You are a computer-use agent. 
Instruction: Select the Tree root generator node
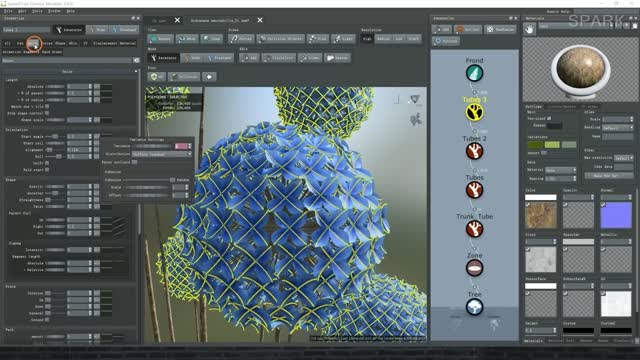pos(474,307)
